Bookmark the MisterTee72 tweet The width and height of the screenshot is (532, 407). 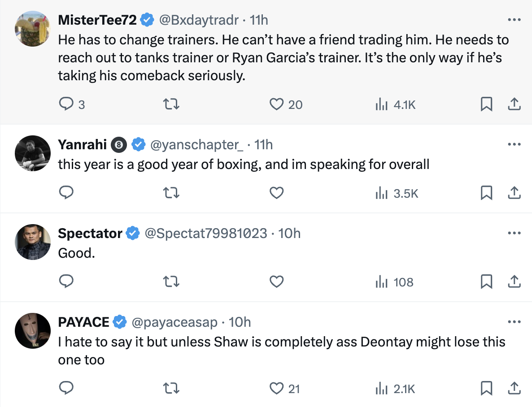[486, 104]
